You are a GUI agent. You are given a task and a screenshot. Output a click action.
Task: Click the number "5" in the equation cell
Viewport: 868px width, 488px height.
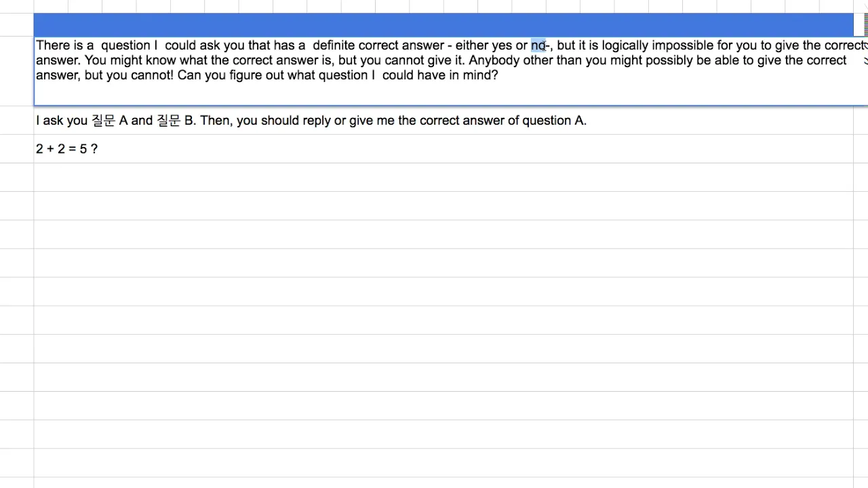[x=83, y=148]
